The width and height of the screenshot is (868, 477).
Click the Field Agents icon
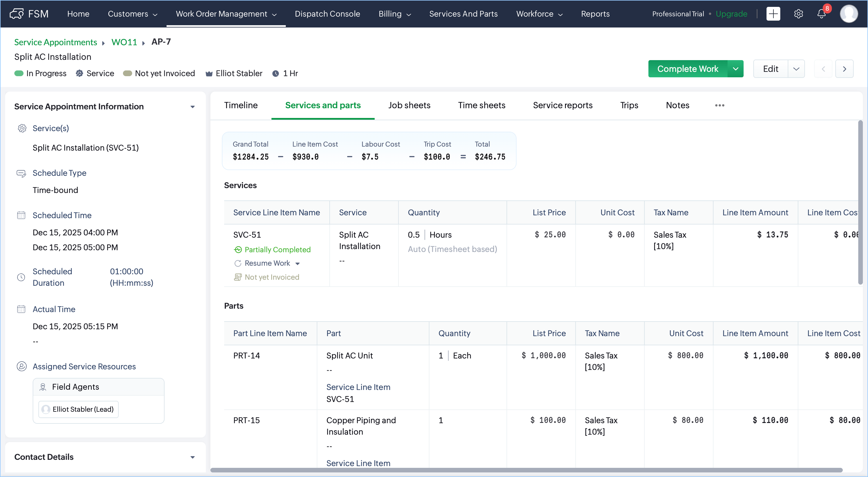(x=43, y=387)
